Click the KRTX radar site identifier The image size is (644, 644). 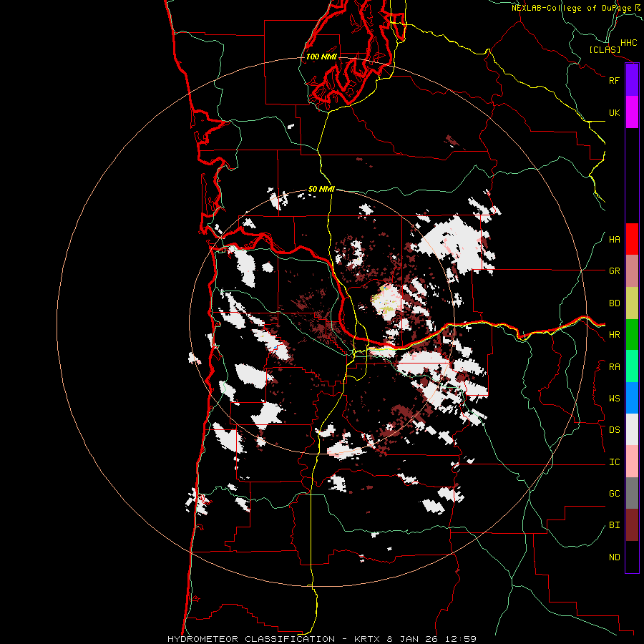pyautogui.click(x=367, y=639)
